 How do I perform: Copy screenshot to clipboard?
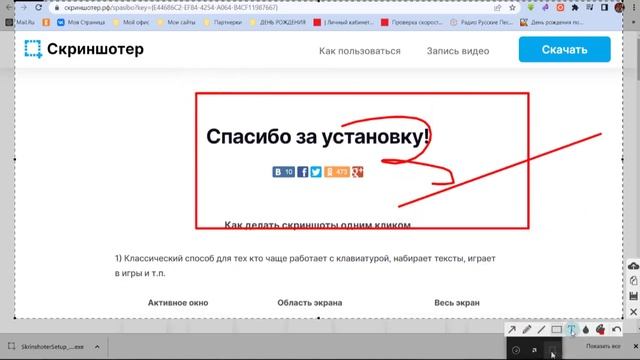tap(633, 281)
